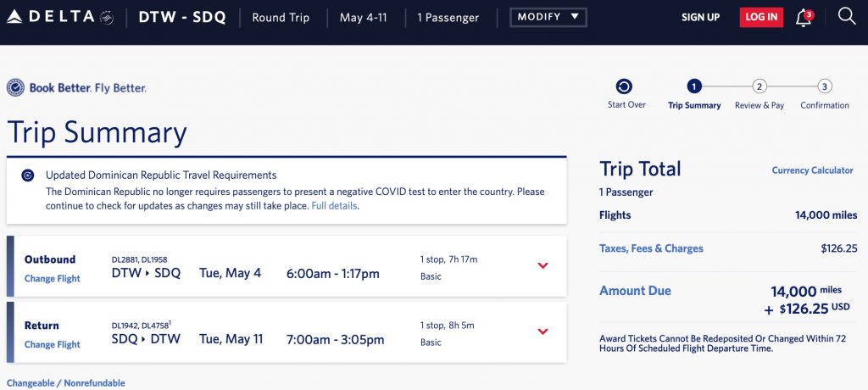Click the Delta logo in header
Image resolution: width=868 pixels, height=390 pixels.
(x=59, y=17)
